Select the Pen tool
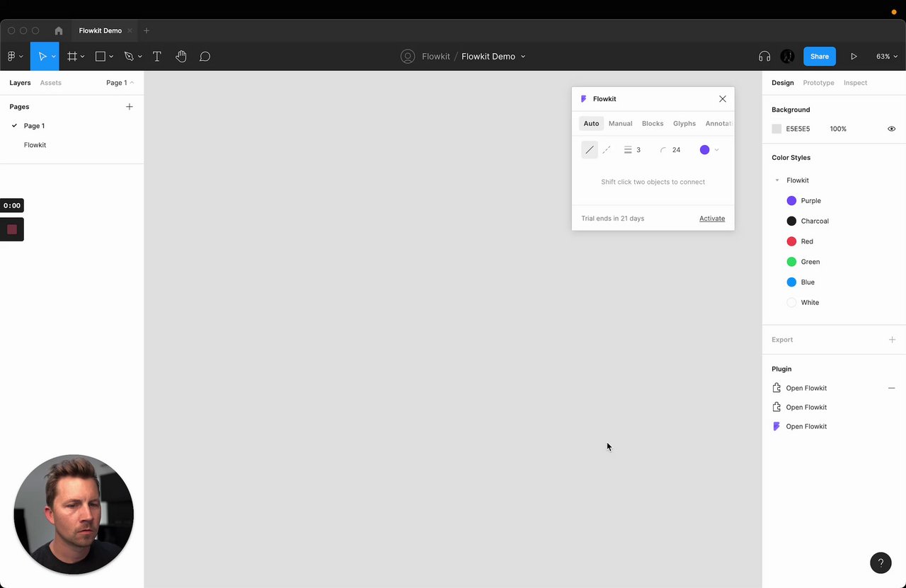Viewport: 906px width, 588px height. pyautogui.click(x=129, y=57)
